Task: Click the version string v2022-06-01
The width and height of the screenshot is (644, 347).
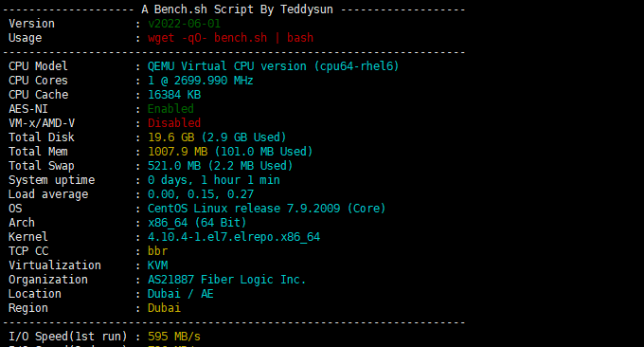Action: (x=184, y=24)
